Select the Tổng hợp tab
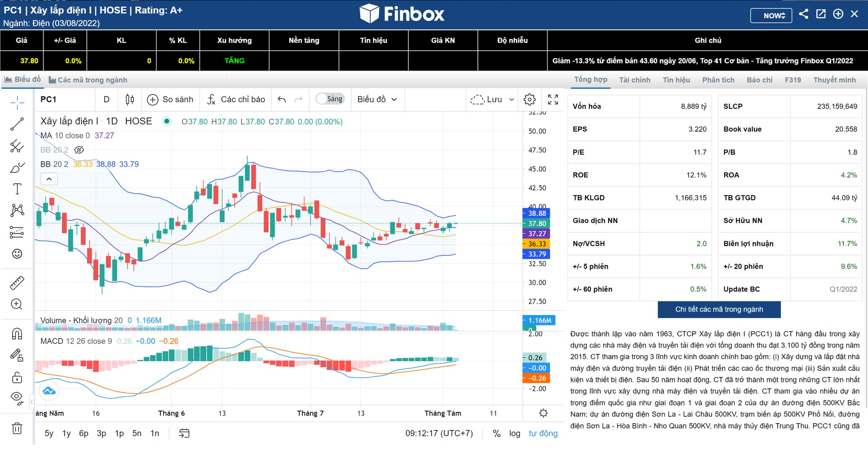The width and height of the screenshot is (868, 458). [590, 80]
